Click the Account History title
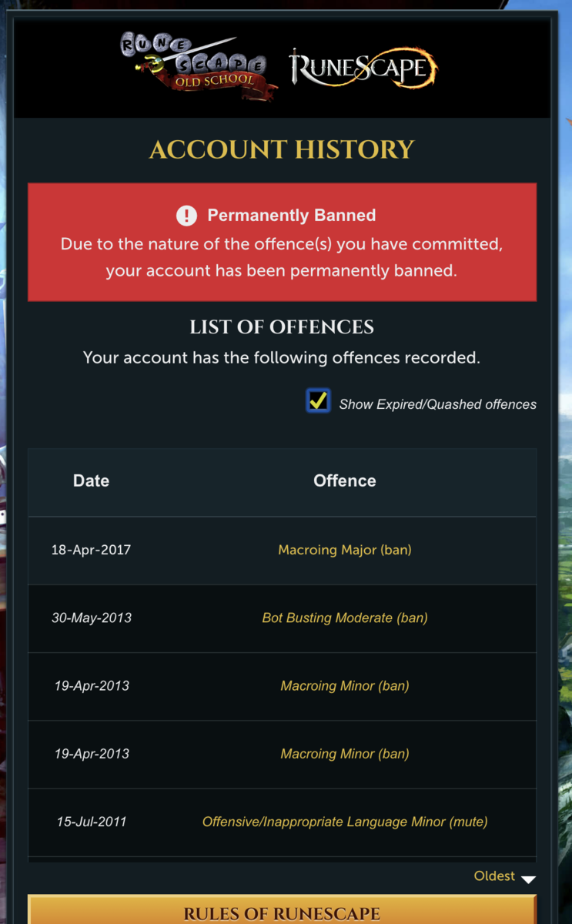The width and height of the screenshot is (572, 924). click(282, 149)
